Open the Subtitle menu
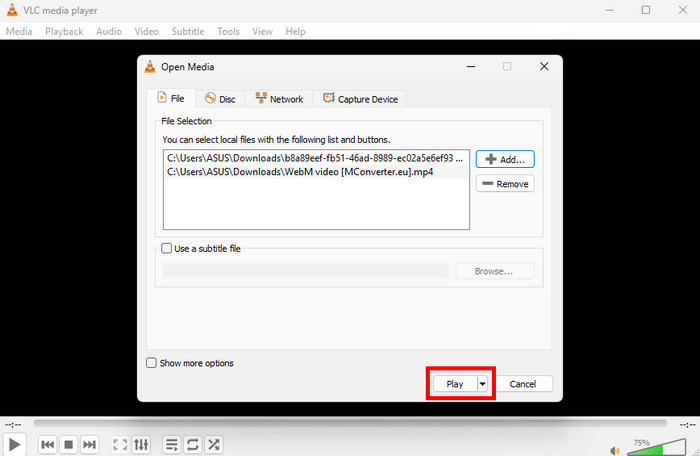This screenshot has width=700, height=456. (188, 31)
